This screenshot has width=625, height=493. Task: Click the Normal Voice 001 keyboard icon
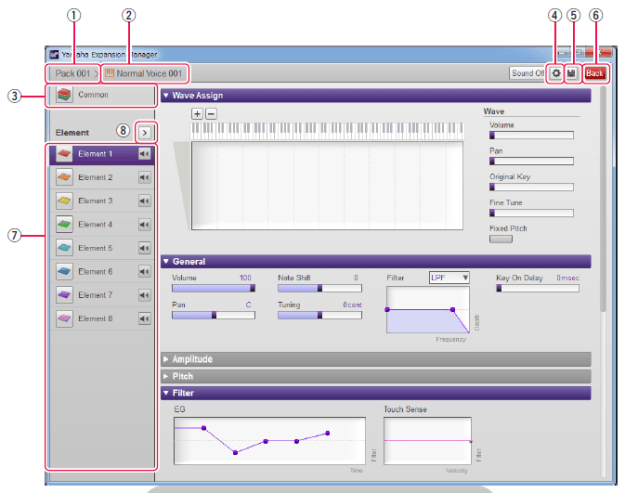pyautogui.click(x=109, y=73)
